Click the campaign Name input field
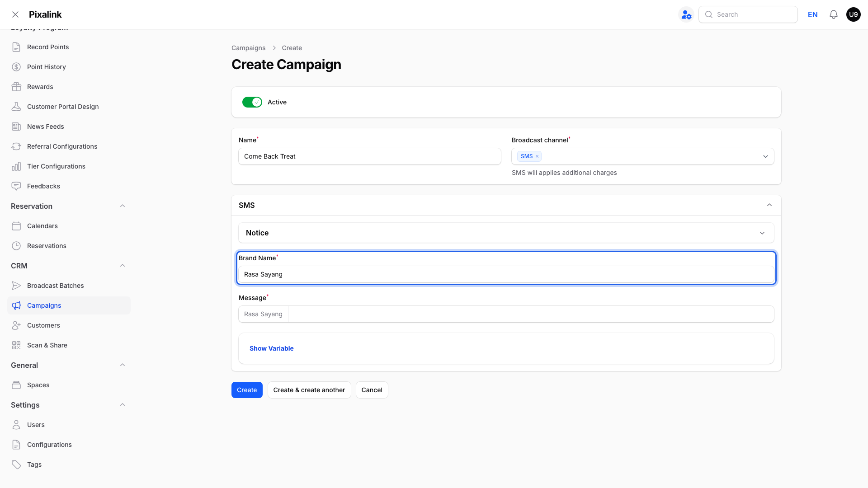This screenshot has width=868, height=488. (x=370, y=156)
